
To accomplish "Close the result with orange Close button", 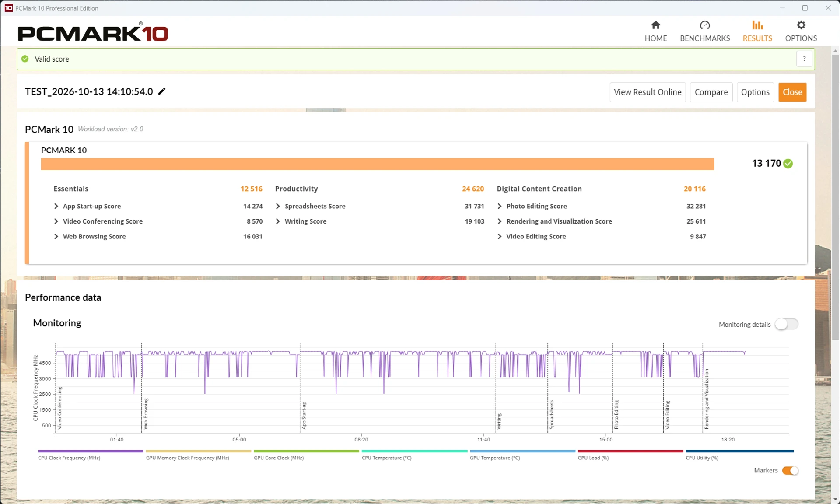I will [792, 92].
